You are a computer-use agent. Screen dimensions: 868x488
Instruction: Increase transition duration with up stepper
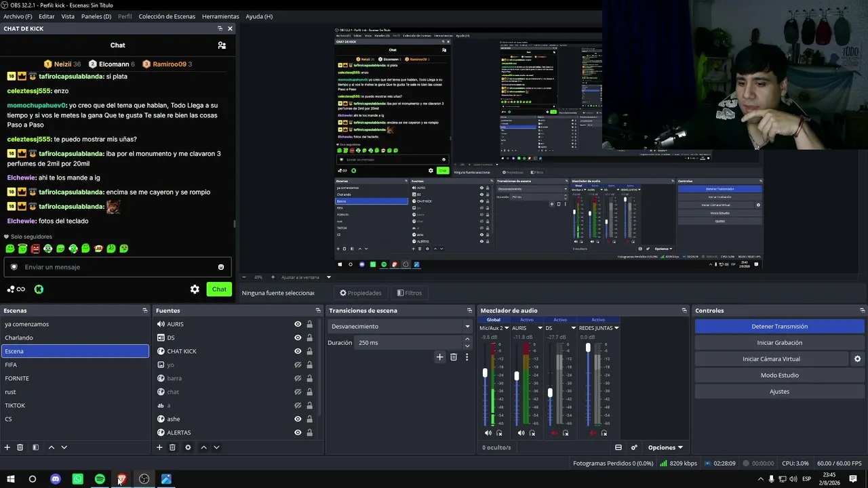[467, 340]
